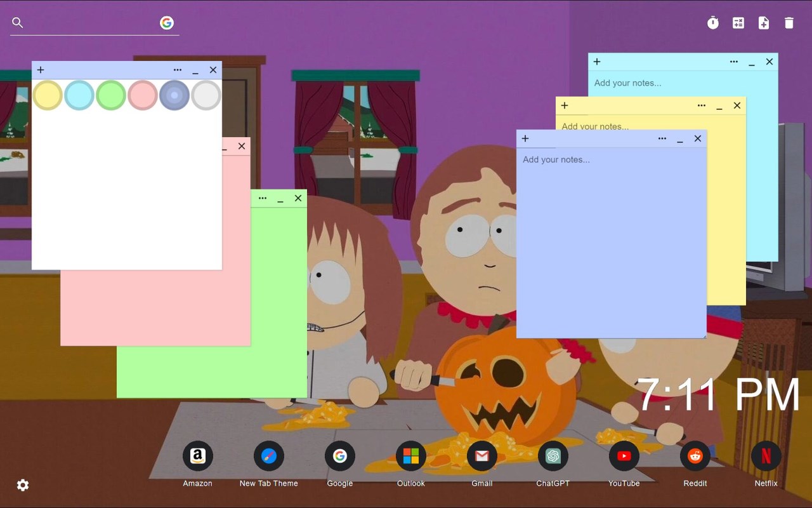Open the three-dot menu on green note

(263, 198)
